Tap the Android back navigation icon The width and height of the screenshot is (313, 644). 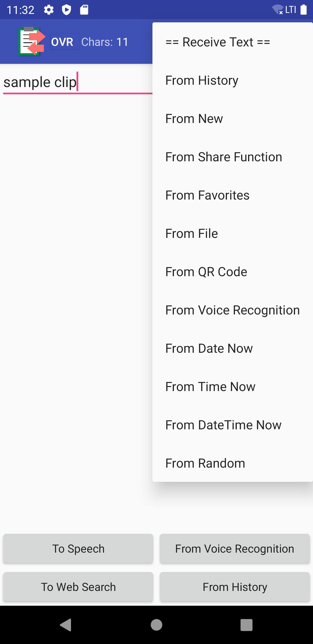(66, 625)
